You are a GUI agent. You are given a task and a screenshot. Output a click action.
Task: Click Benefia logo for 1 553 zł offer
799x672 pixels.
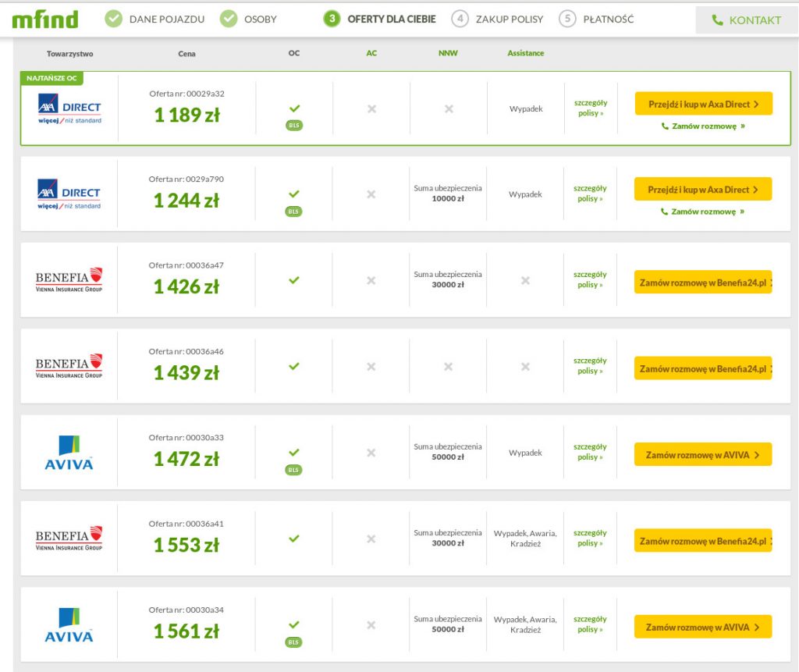[69, 539]
